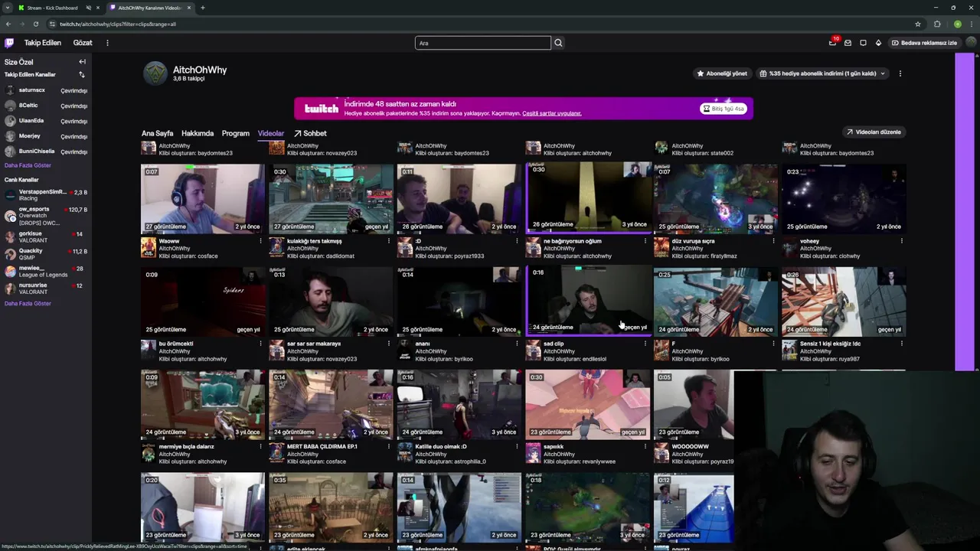
Task: Click the Twitch gift subscription discount banner
Action: [x=524, y=108]
